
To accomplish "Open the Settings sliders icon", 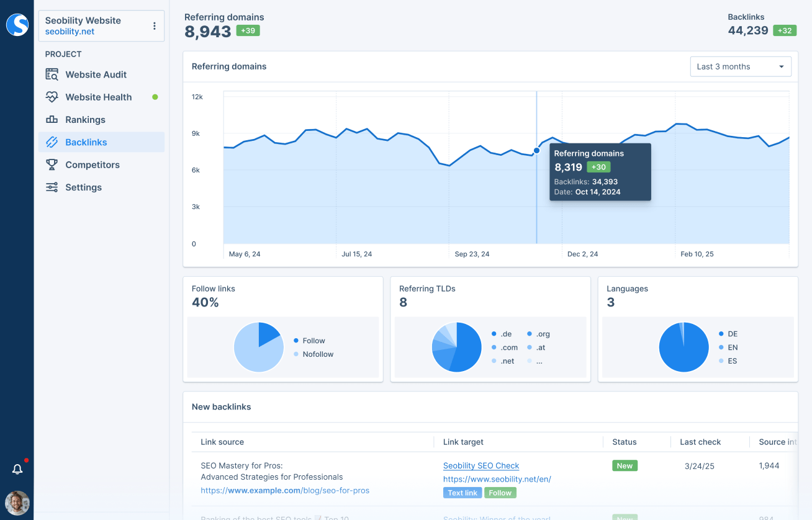I will point(53,187).
